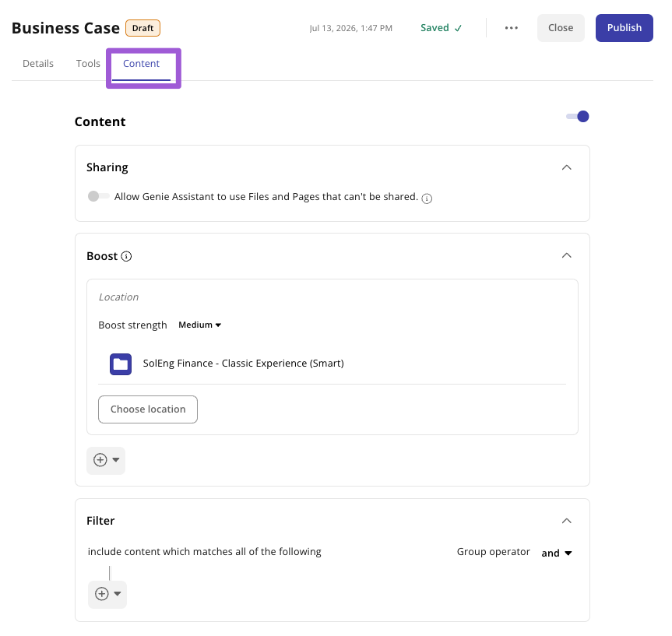Click the Choose location button
Image resolution: width=672 pixels, height=636 pixels.
[148, 409]
